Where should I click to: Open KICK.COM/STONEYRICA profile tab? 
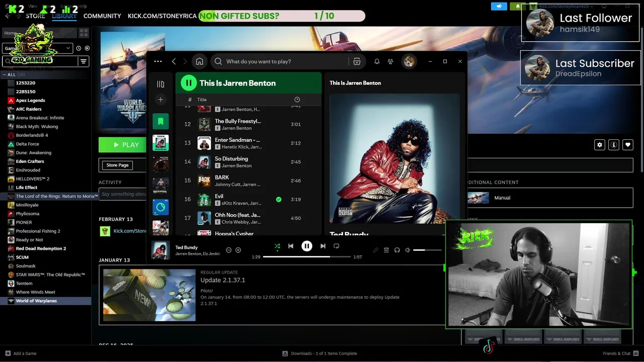click(x=162, y=16)
